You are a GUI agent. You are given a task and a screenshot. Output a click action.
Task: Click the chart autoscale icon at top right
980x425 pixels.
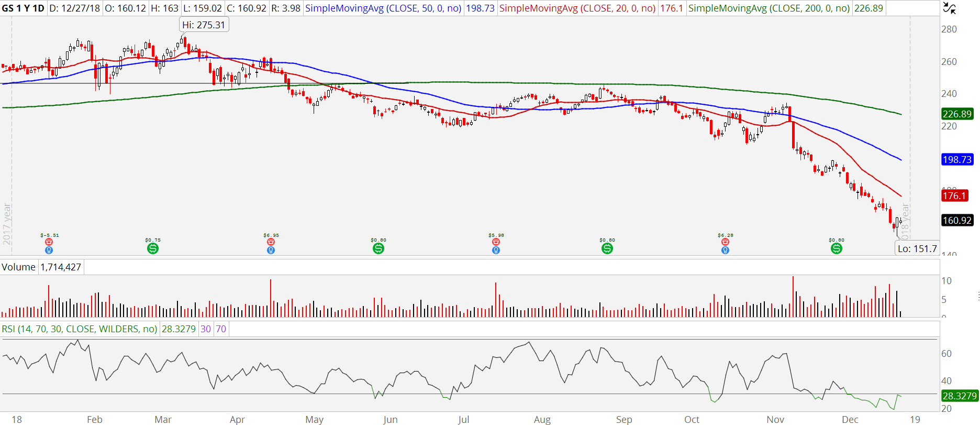tap(949, 8)
